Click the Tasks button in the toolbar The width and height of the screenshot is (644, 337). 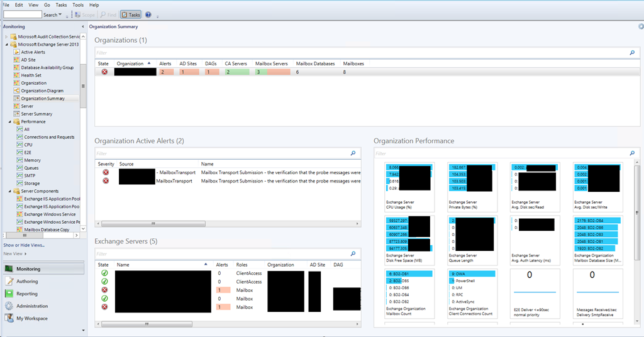[131, 14]
